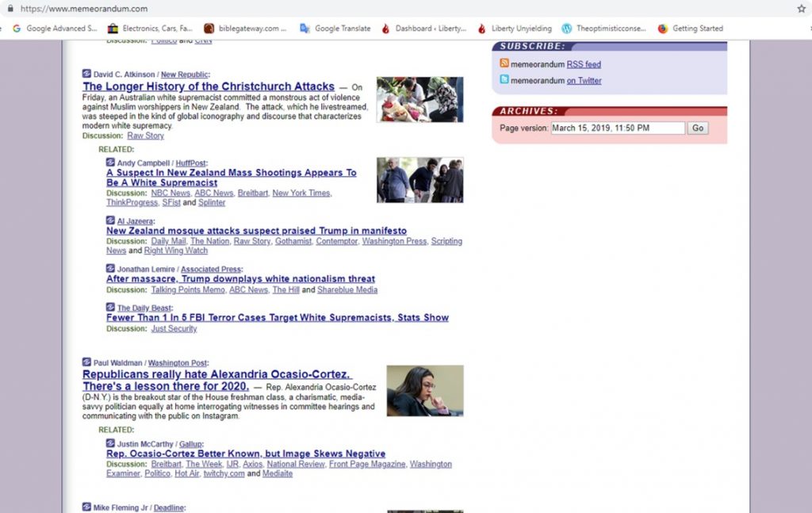Click the on Twitter link
Image resolution: width=812 pixels, height=513 pixels.
click(584, 81)
